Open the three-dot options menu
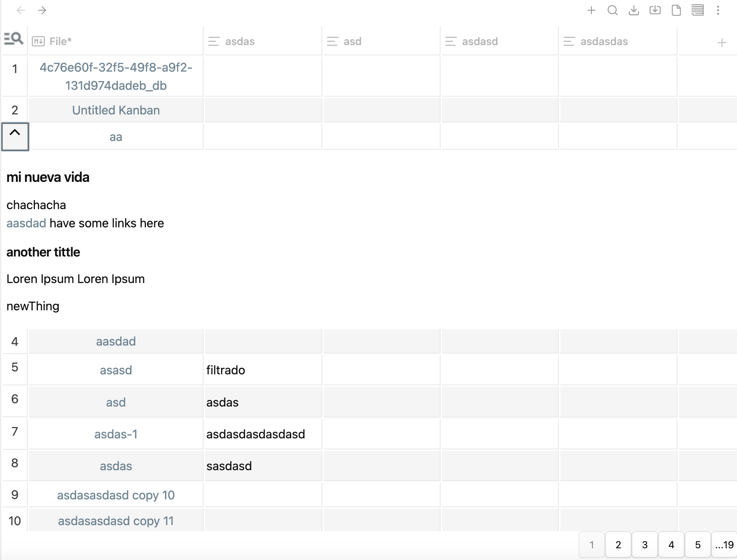737x560 pixels. [x=718, y=10]
